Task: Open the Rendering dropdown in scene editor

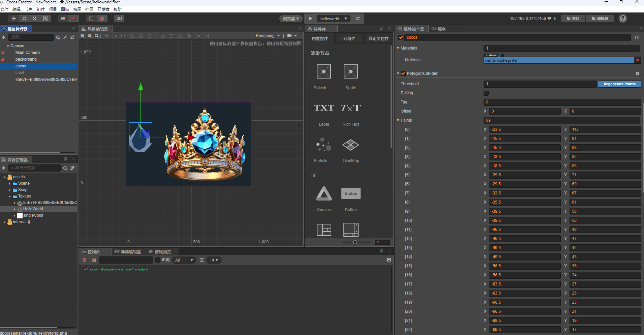Action: pyautogui.click(x=268, y=36)
